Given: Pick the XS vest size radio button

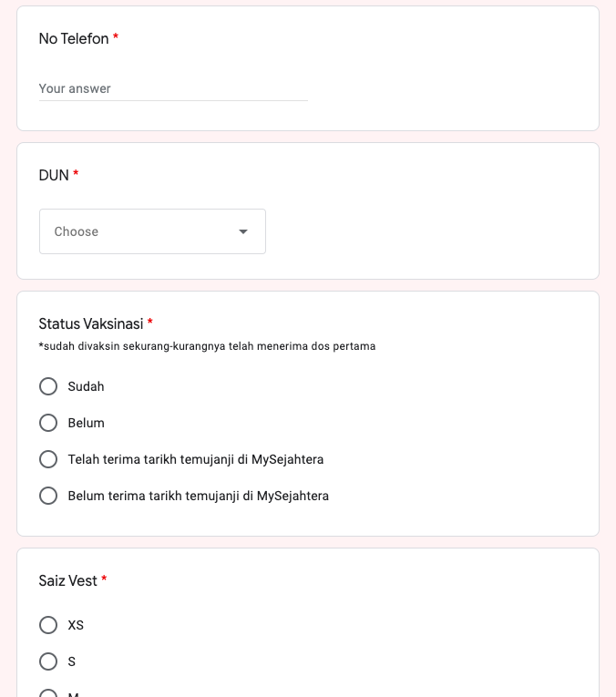Looking at the screenshot, I should (x=48, y=625).
